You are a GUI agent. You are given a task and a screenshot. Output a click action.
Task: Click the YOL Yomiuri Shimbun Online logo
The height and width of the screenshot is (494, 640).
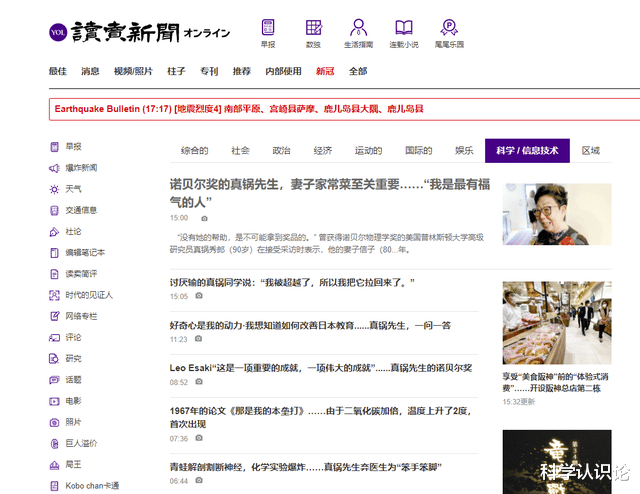(139, 32)
